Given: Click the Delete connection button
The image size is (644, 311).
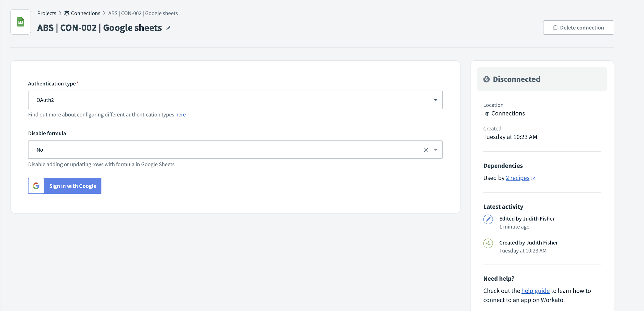Looking at the screenshot, I should coord(579,27).
